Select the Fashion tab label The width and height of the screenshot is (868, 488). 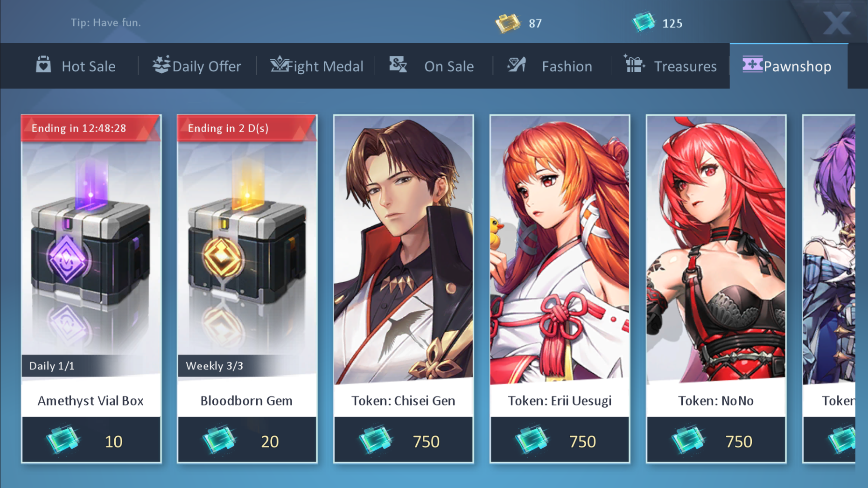click(x=567, y=66)
